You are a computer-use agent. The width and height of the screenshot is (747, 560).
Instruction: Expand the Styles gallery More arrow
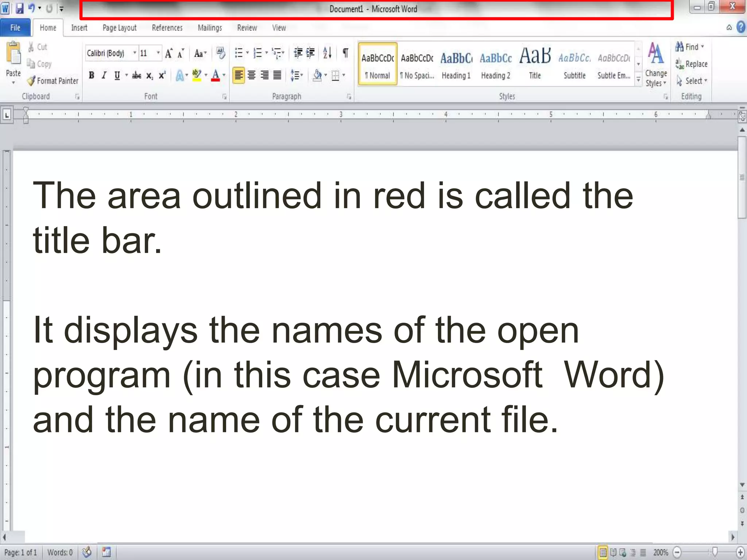coord(638,79)
